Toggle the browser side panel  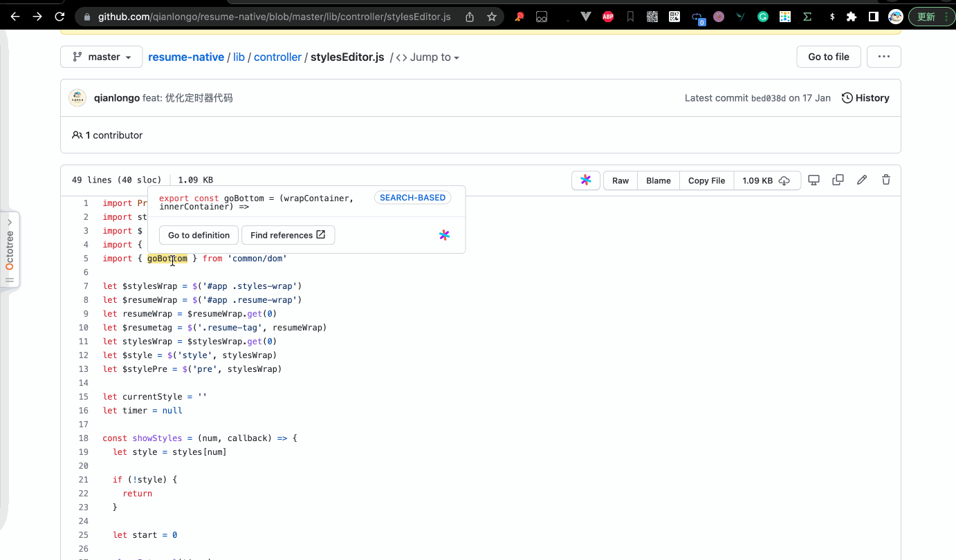[874, 17]
